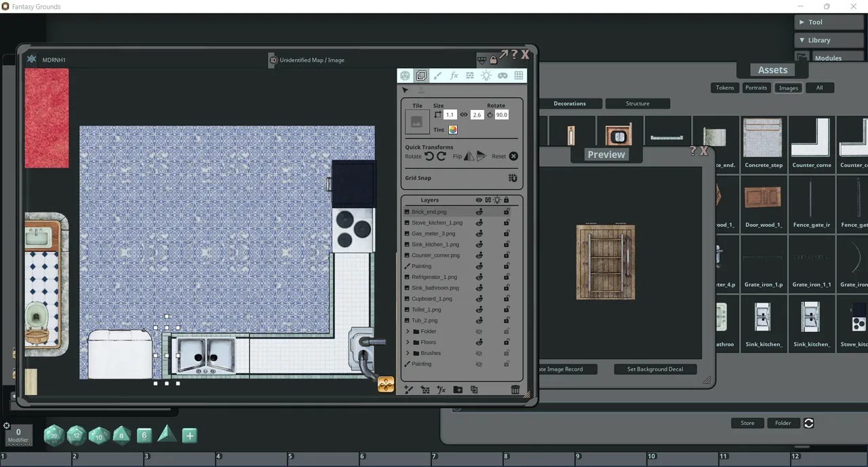Reset transforms with the X icon
The height and width of the screenshot is (467, 868).
513,156
